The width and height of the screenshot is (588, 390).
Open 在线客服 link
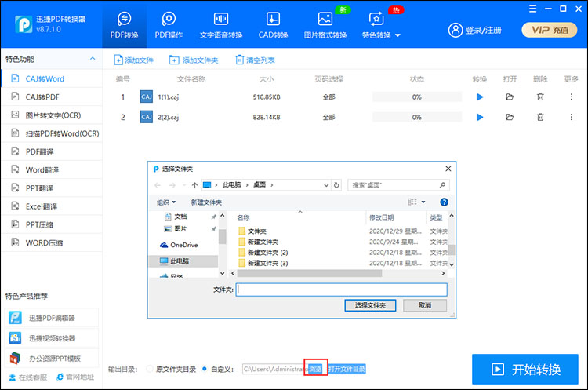pos(28,377)
